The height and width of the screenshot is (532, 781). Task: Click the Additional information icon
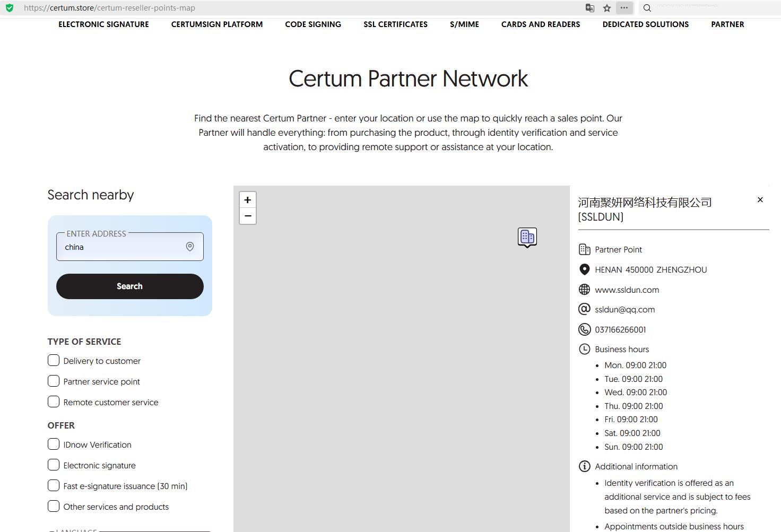tap(584, 466)
